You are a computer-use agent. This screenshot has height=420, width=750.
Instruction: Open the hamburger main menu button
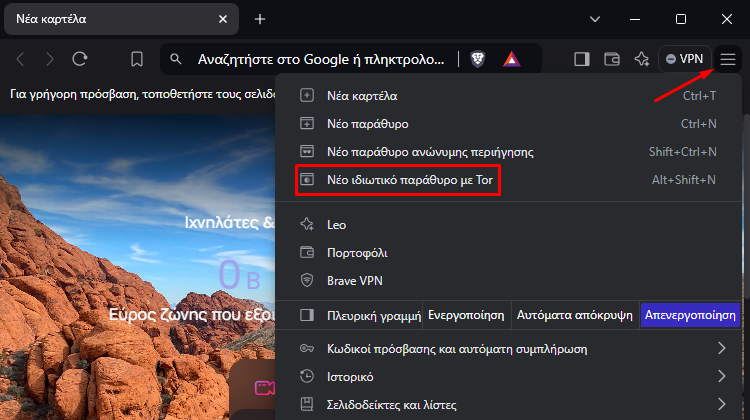coord(728,59)
